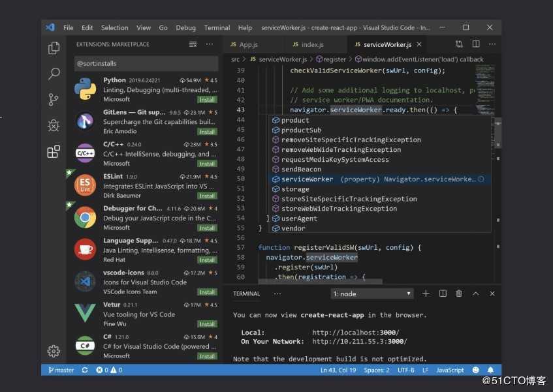Select the storage suggestion
Screen dimensions: 553x392
click(379, 189)
